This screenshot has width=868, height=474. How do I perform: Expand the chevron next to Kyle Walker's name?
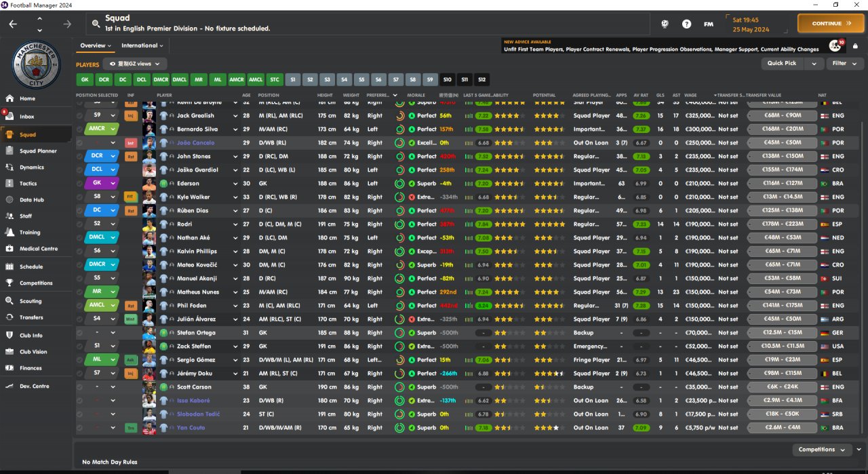[x=235, y=197]
